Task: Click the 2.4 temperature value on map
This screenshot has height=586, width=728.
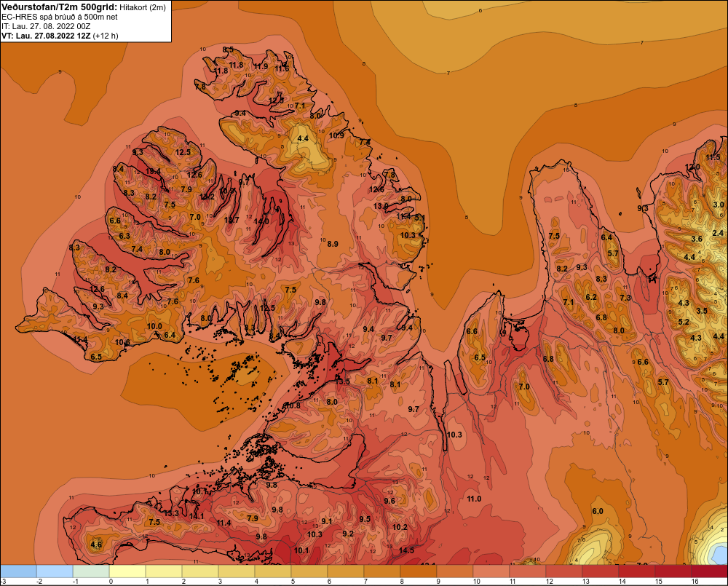Action: pyautogui.click(x=718, y=233)
